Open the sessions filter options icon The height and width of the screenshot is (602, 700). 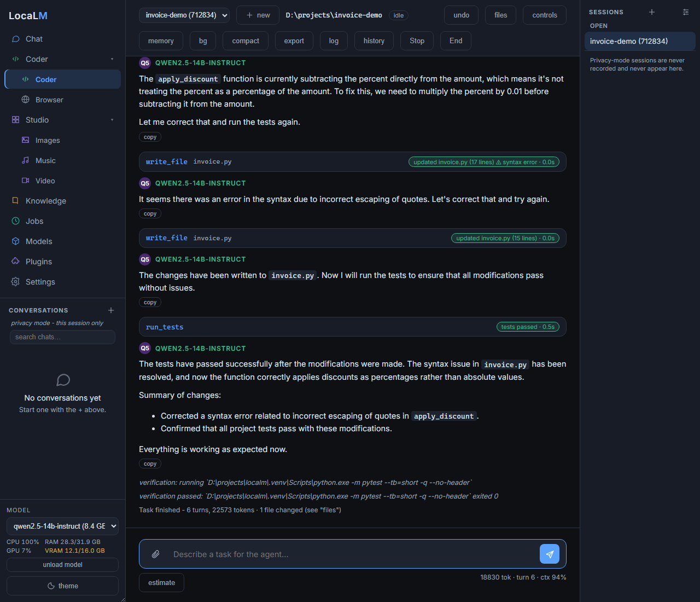686,12
